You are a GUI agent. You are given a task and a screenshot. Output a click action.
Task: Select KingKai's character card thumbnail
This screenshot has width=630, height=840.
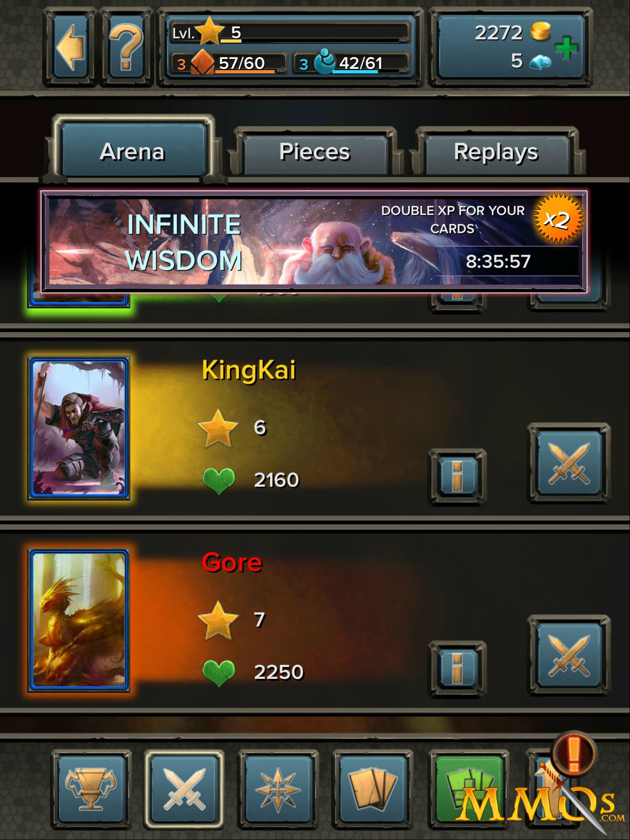click(79, 428)
